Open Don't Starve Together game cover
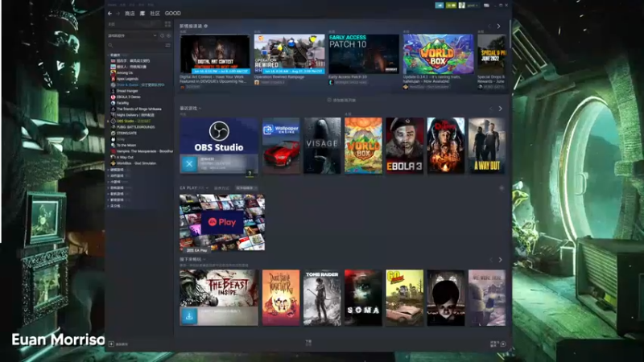Screen dimensions: 644x362 pos(281,298)
